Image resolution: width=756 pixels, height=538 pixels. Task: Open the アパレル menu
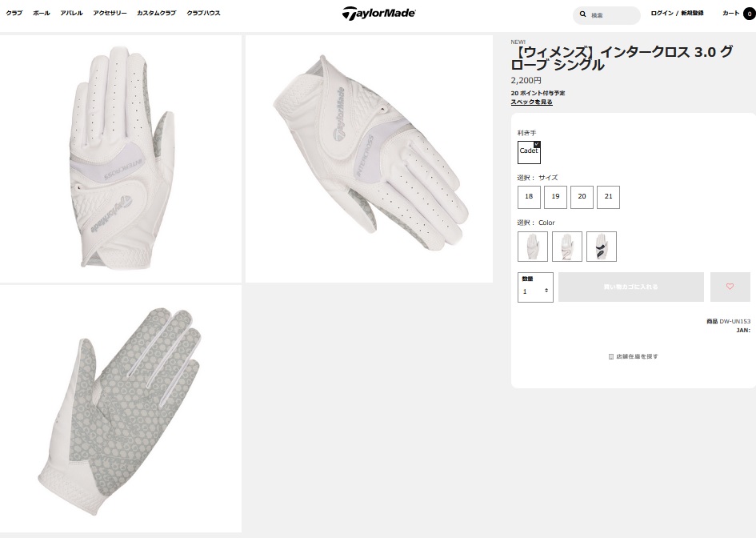pos(71,13)
